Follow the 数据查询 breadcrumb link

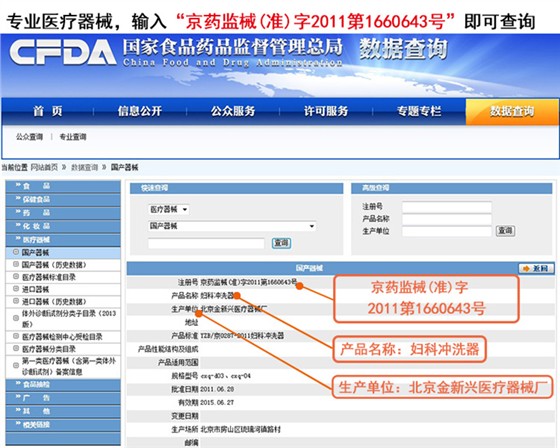tap(84, 167)
